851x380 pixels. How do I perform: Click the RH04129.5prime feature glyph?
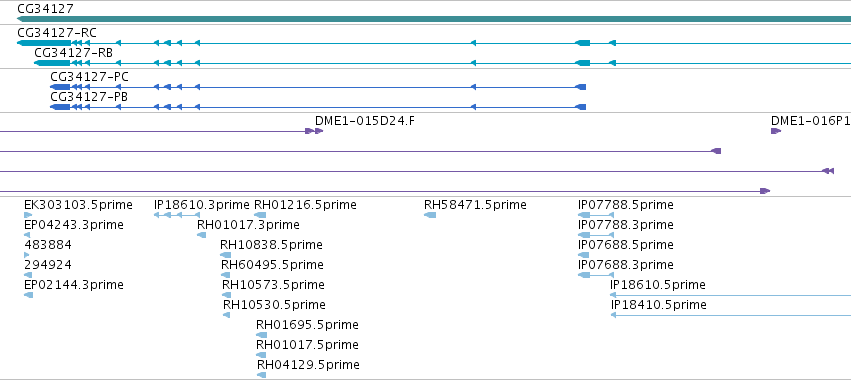click(x=261, y=375)
